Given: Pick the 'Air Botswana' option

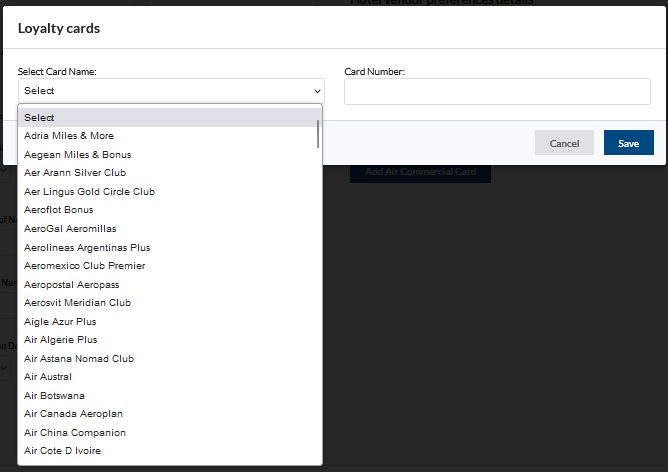Looking at the screenshot, I should [x=169, y=396].
